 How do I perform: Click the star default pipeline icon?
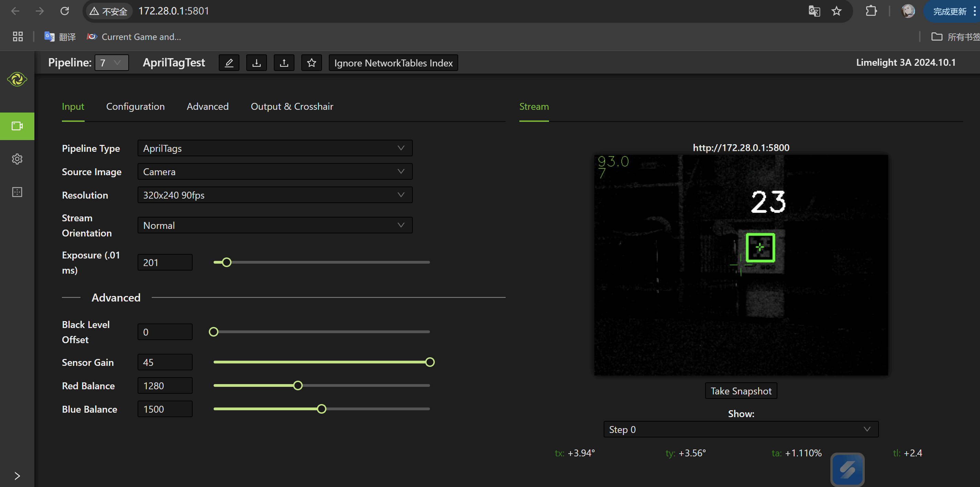[312, 63]
